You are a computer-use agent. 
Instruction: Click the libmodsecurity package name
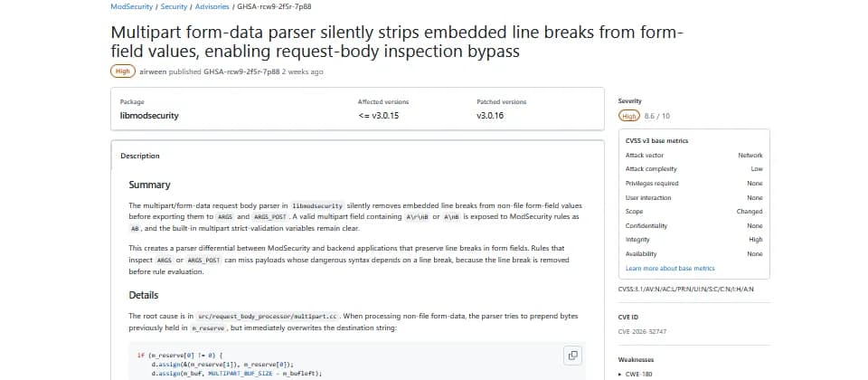click(x=149, y=116)
